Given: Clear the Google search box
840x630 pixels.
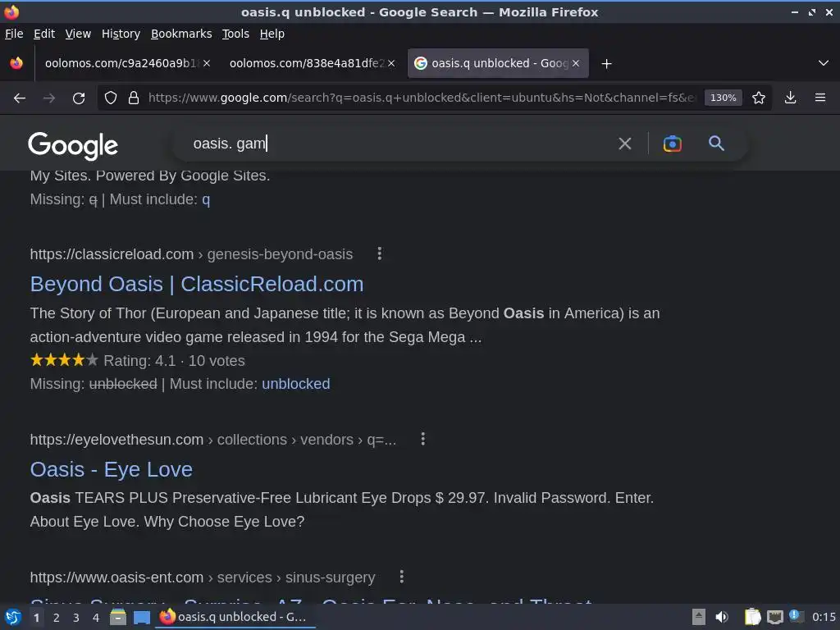Looking at the screenshot, I should [624, 144].
